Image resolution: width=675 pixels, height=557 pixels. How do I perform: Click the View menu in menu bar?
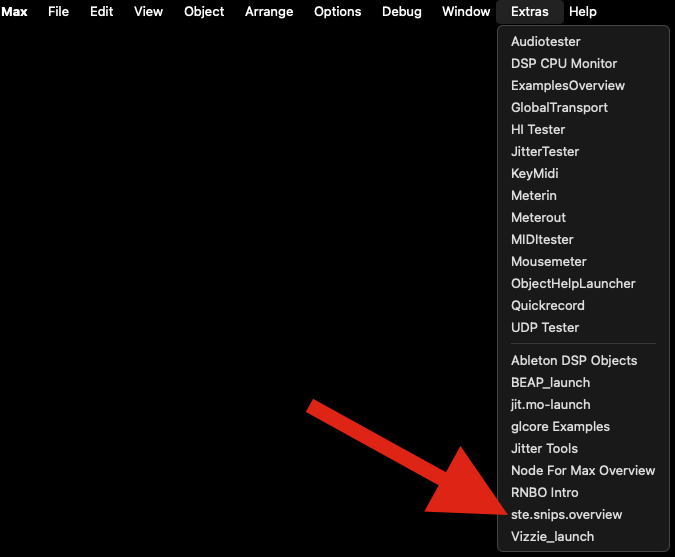point(148,12)
